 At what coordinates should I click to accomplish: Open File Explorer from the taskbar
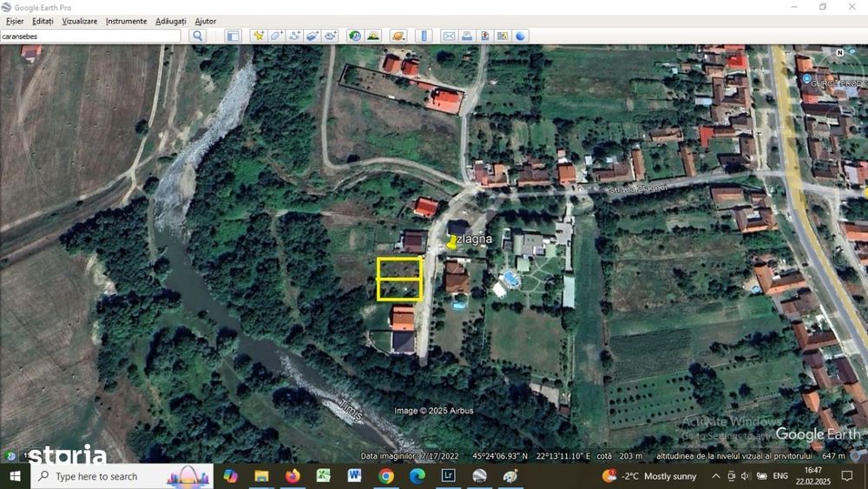tap(261, 476)
